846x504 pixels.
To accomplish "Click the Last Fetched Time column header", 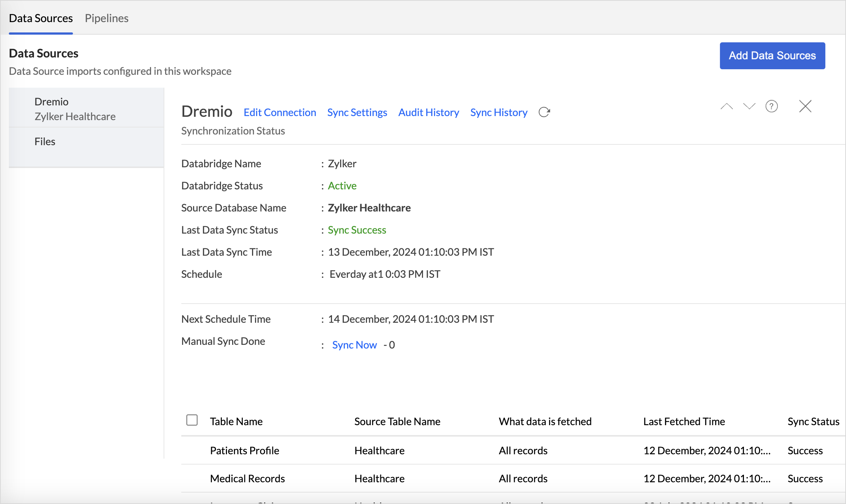I will (684, 421).
